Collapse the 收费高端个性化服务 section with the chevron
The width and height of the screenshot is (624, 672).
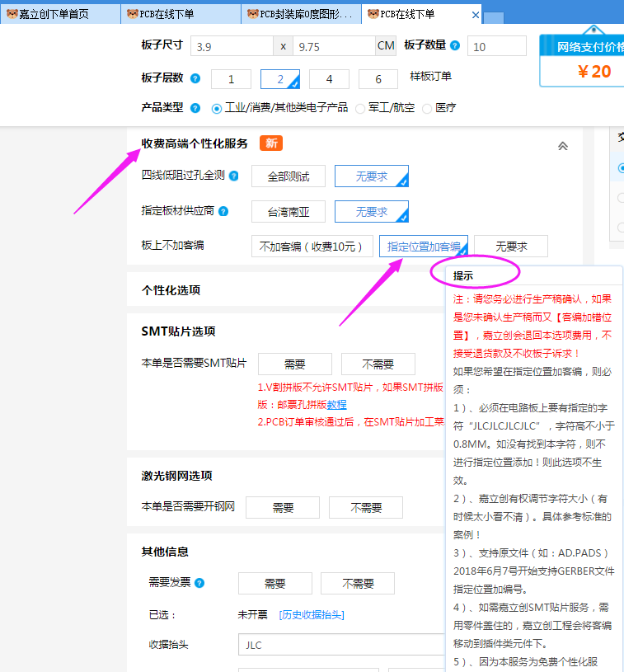pyautogui.click(x=563, y=146)
